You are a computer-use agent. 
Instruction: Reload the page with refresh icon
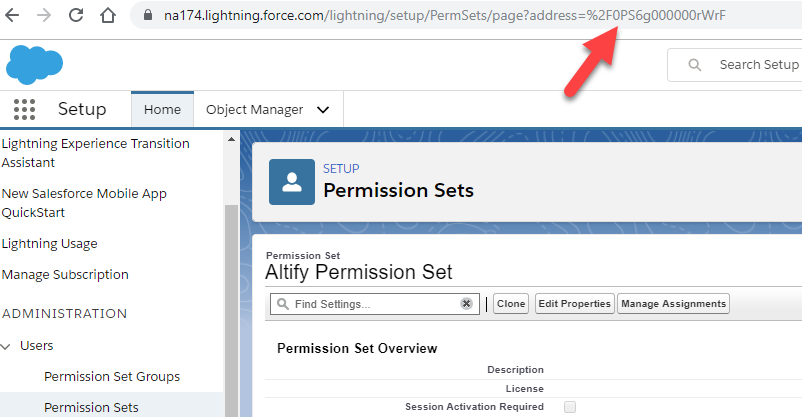pyautogui.click(x=76, y=16)
